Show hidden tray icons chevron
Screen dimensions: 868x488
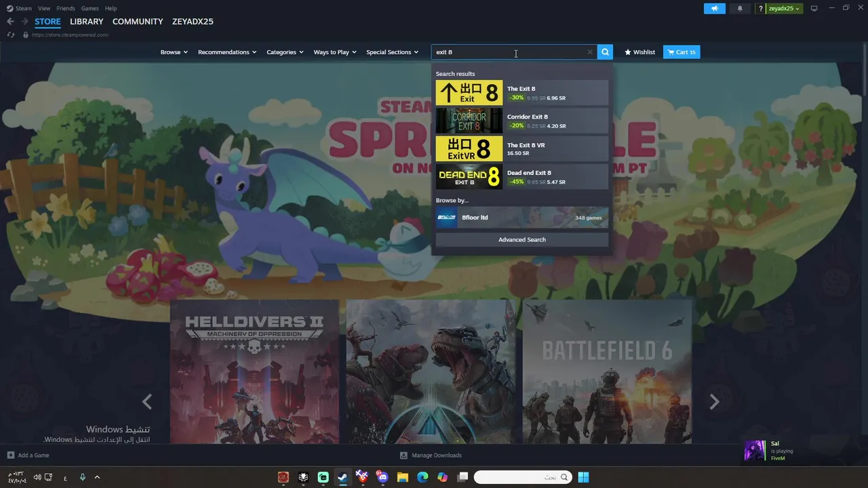pyautogui.click(x=97, y=477)
